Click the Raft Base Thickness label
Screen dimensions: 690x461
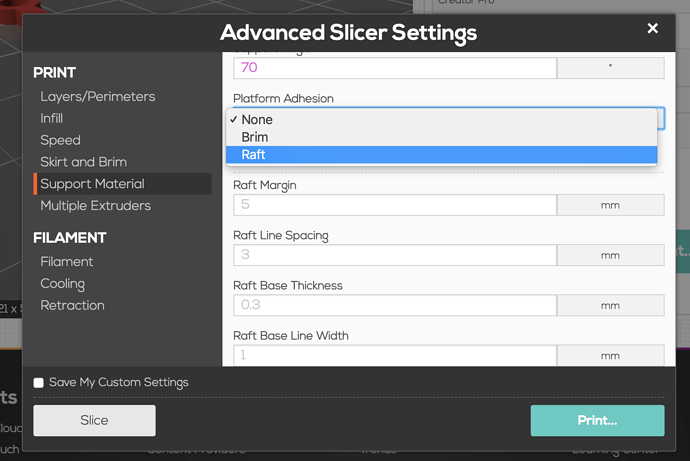point(288,285)
